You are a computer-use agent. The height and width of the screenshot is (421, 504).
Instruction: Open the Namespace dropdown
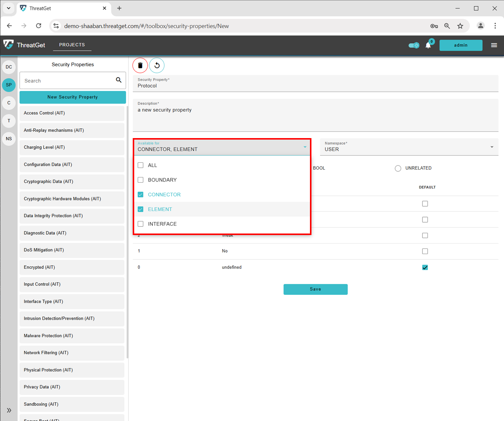(492, 147)
